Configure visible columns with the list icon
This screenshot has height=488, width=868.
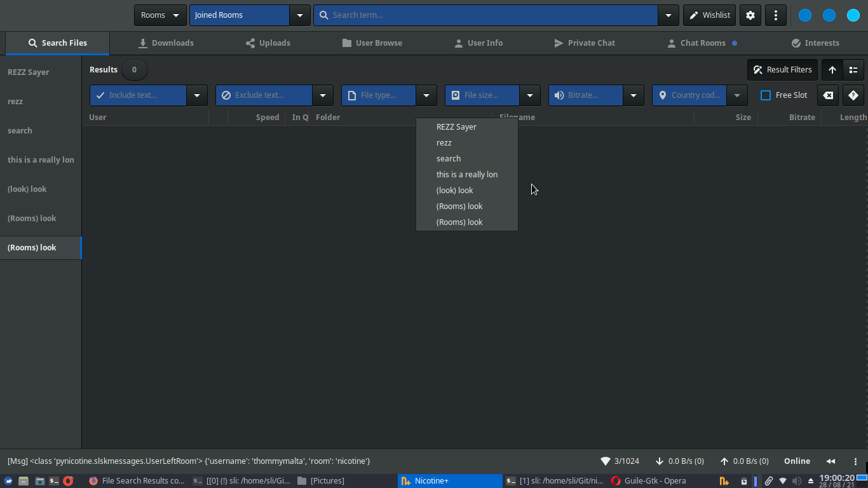853,70
